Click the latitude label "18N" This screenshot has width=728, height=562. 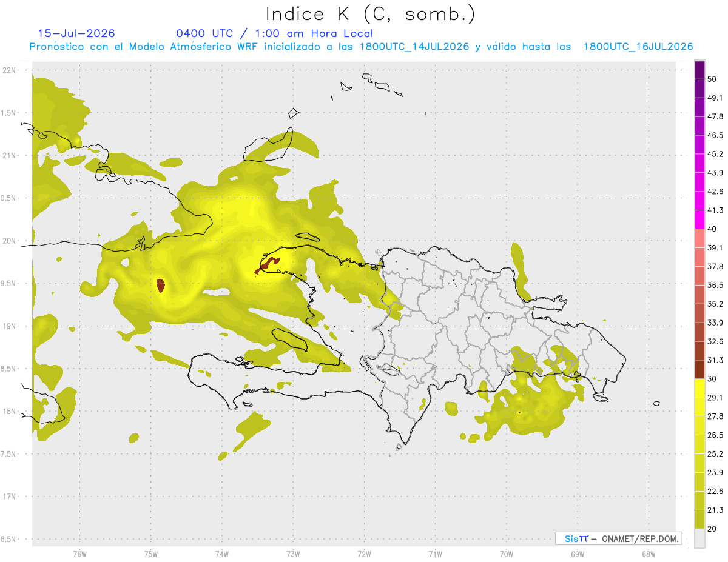tap(10, 411)
